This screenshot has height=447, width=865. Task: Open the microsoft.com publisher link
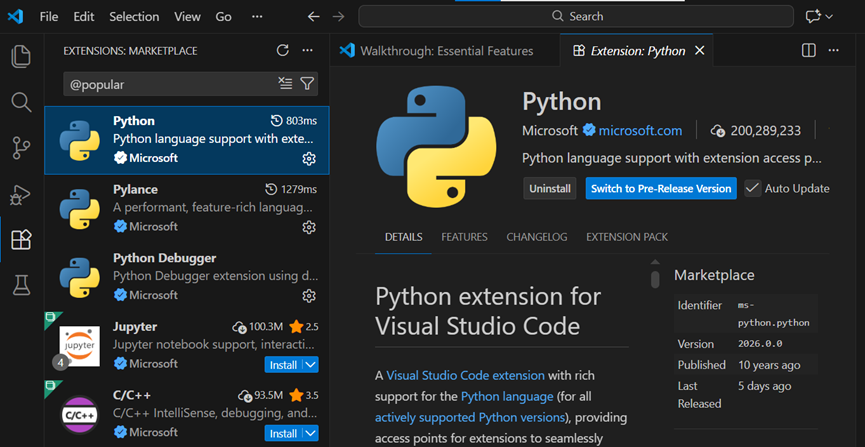point(640,130)
